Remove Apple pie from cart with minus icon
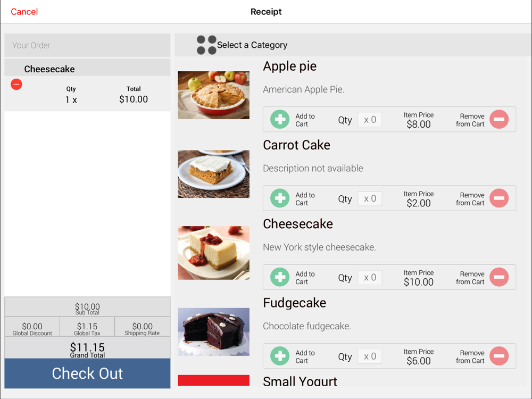The height and width of the screenshot is (399, 532). coord(499,119)
